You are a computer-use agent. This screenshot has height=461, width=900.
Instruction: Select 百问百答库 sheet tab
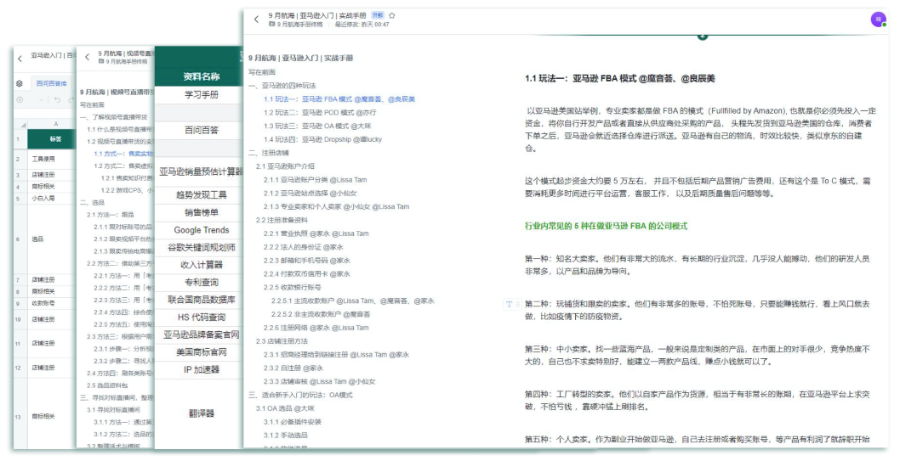[51, 84]
